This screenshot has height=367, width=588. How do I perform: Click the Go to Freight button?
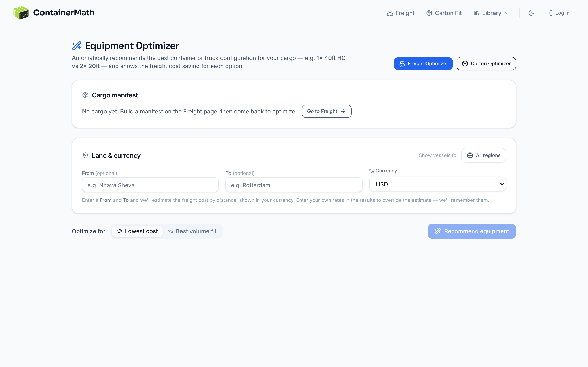tap(326, 111)
